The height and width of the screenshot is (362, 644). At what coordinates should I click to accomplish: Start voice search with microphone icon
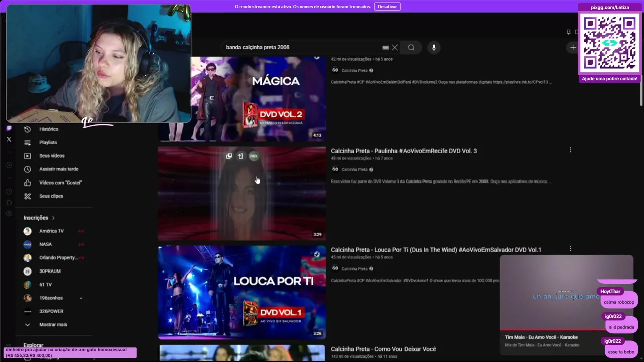point(434,47)
